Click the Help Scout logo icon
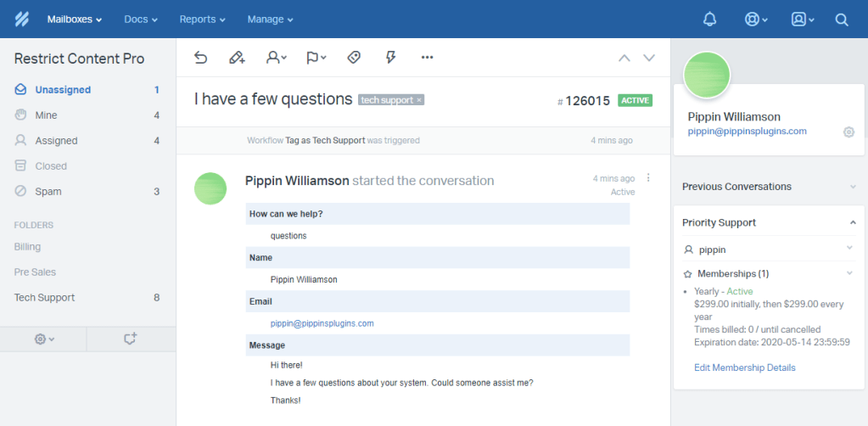Viewport: 868px width, 426px height. click(x=21, y=20)
